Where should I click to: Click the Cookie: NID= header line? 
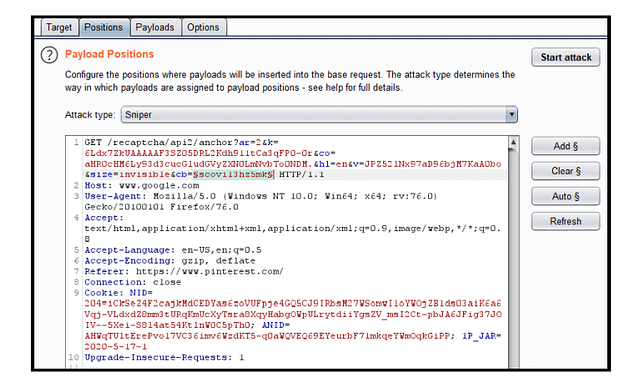(118, 293)
